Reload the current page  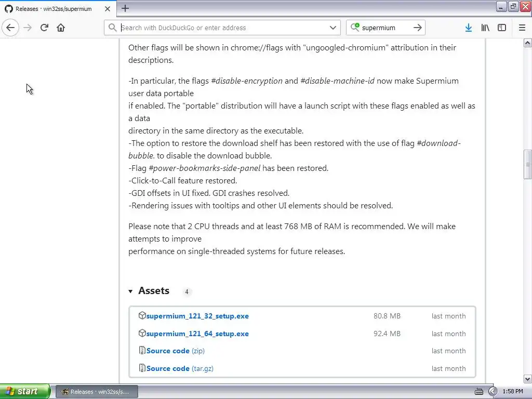[x=44, y=28]
